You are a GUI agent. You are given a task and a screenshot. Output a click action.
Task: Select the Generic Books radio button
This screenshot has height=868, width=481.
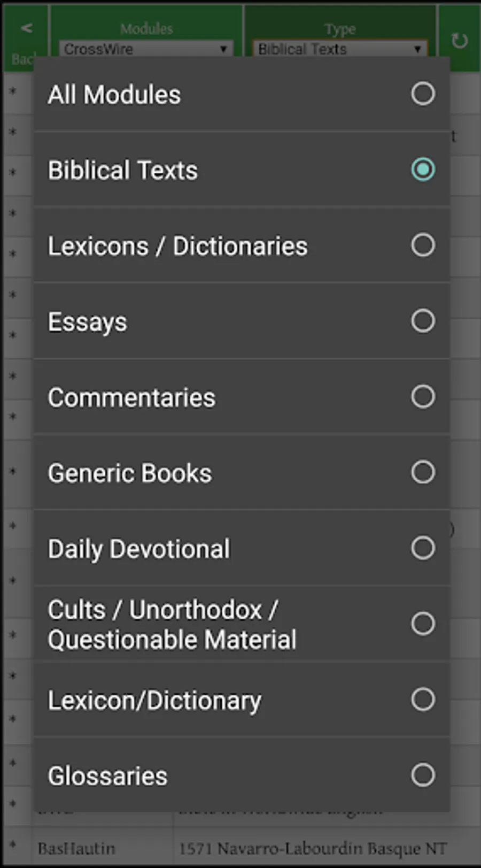[x=423, y=472]
